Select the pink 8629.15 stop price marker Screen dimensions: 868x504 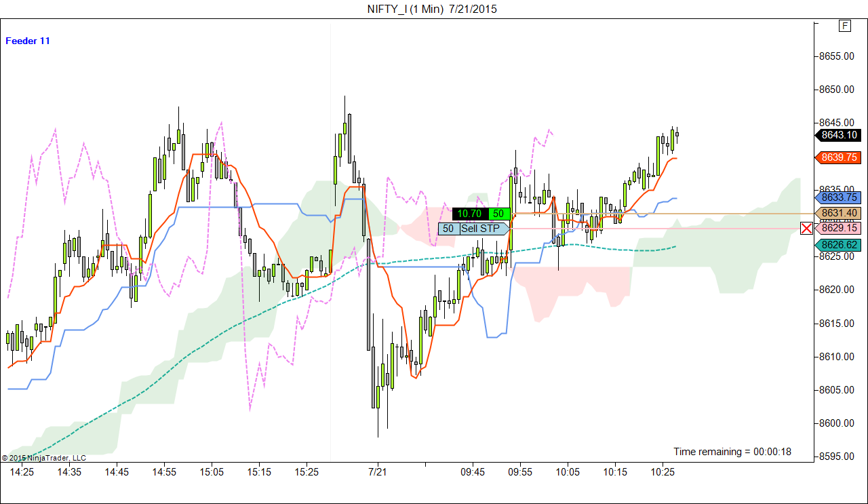838,228
